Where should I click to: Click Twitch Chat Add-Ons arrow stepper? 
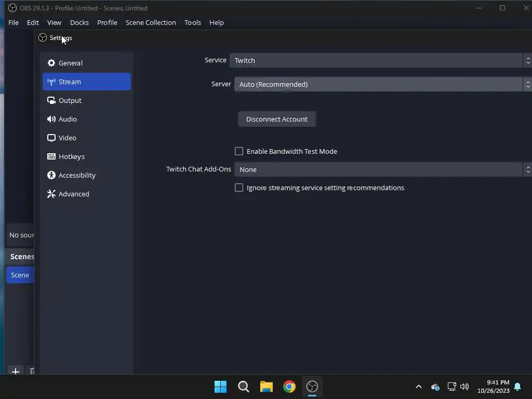[528, 169]
